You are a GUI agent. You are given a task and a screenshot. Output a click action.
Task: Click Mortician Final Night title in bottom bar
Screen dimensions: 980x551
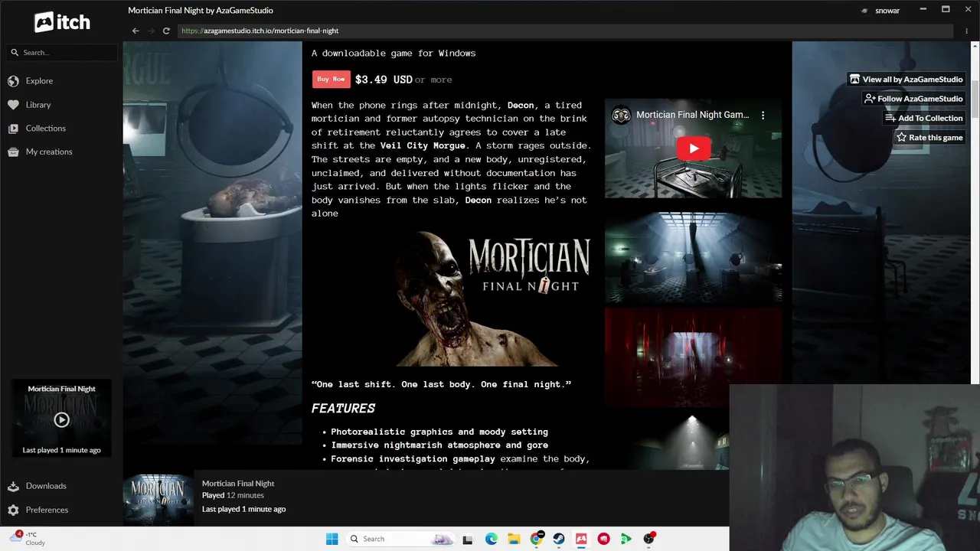tap(238, 484)
